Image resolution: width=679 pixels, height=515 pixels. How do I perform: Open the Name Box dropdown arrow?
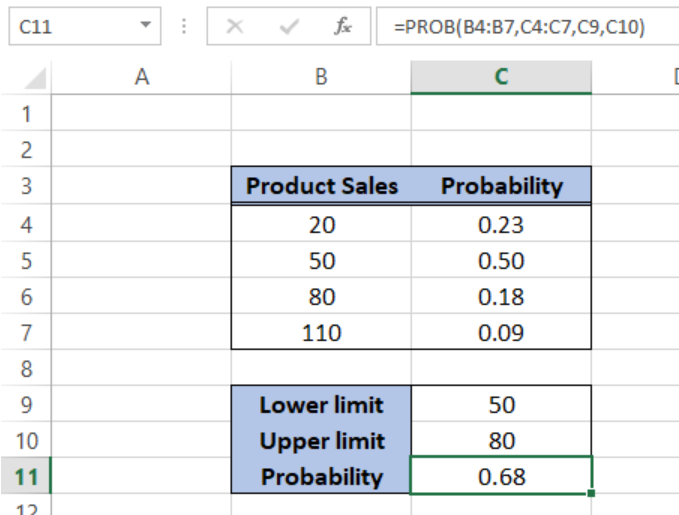[146, 25]
